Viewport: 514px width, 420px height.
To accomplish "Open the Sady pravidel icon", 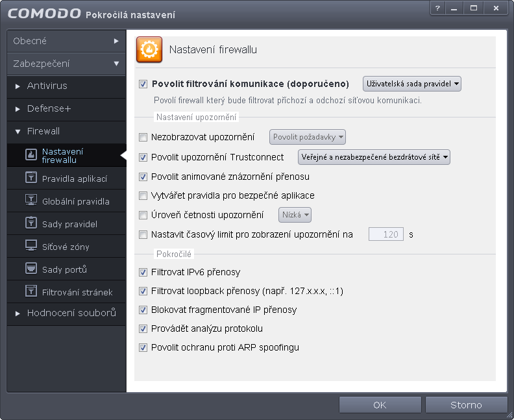I will coord(31,223).
